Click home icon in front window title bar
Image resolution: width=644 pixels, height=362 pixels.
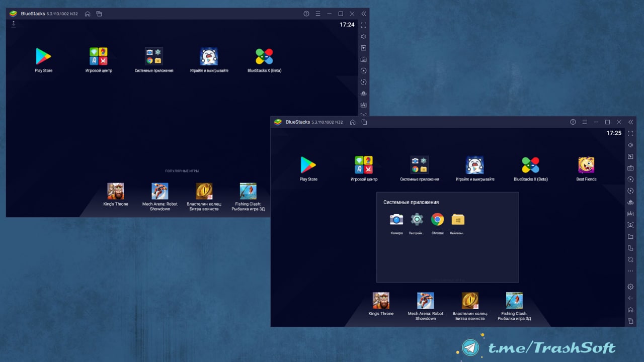353,122
